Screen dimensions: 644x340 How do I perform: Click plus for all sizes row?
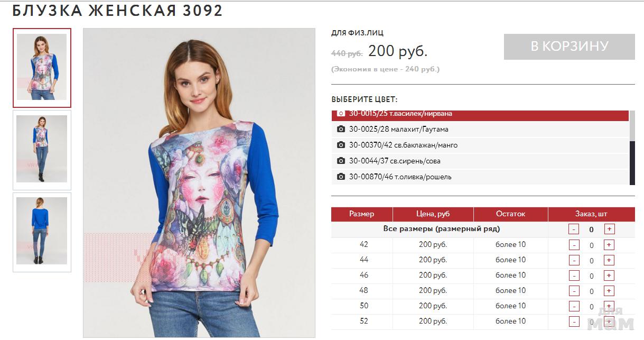[x=609, y=229]
